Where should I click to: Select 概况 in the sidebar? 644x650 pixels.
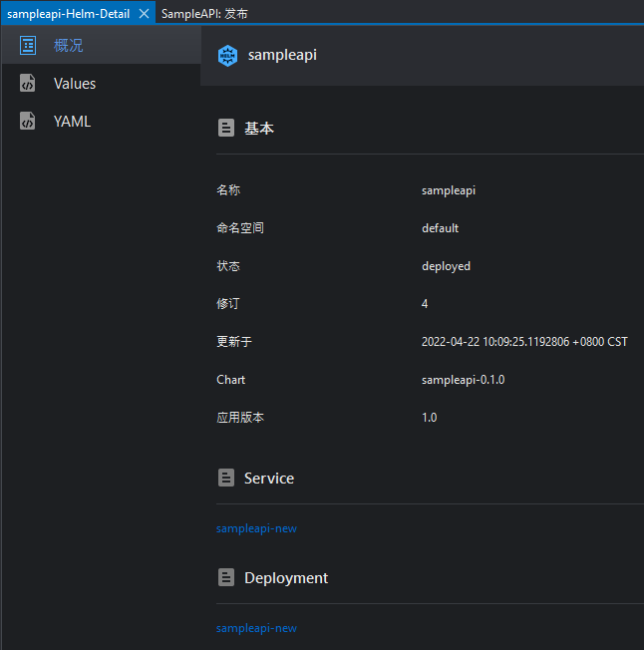click(x=101, y=45)
